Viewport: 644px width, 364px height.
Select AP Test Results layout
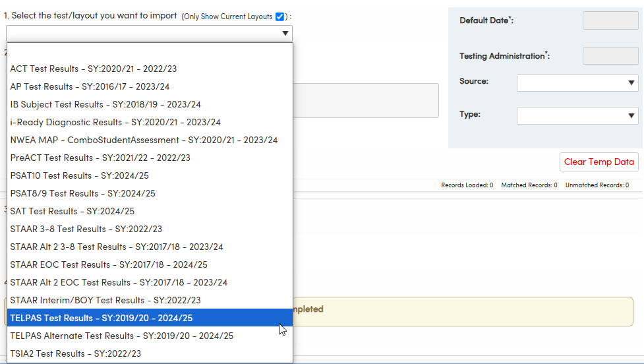150,86
